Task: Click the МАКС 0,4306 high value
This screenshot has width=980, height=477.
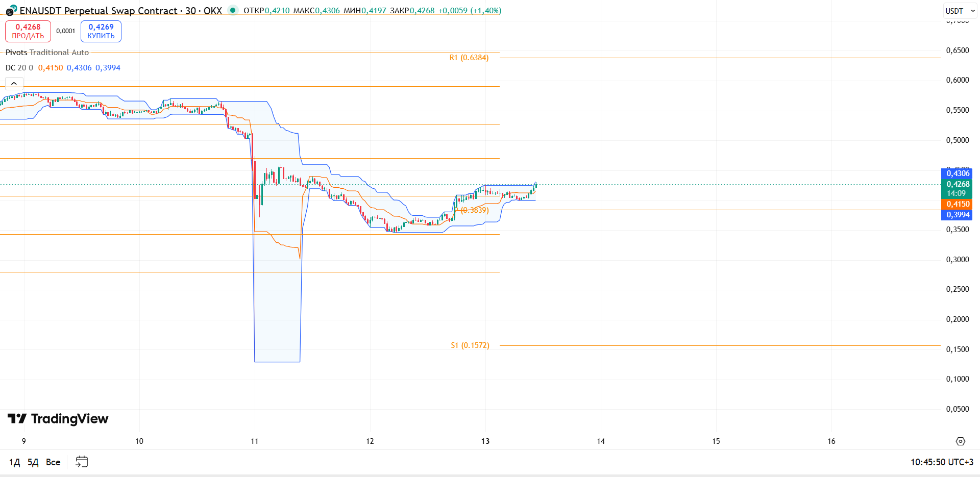Action: pyautogui.click(x=316, y=11)
